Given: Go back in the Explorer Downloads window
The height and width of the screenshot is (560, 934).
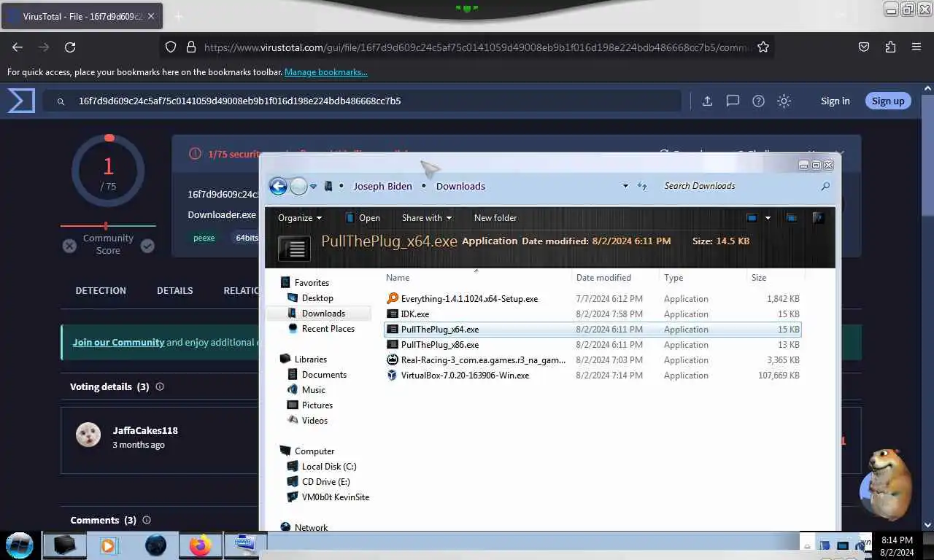Looking at the screenshot, I should 278,186.
